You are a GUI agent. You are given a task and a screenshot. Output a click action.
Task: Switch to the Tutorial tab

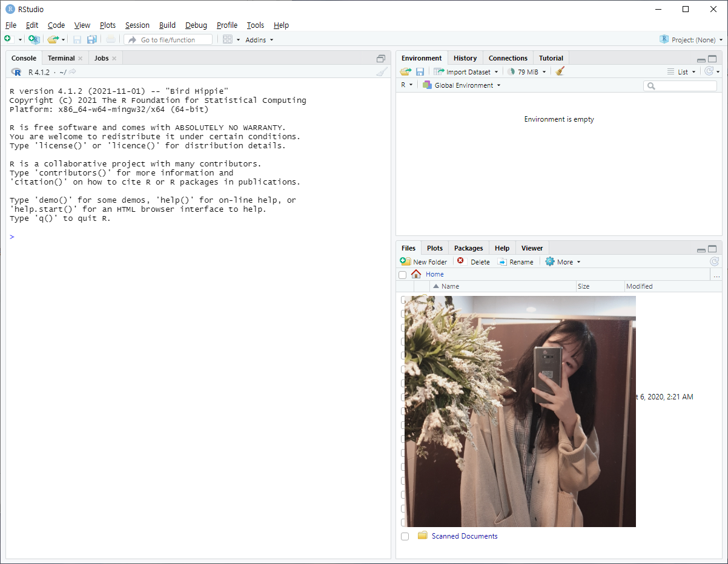(x=551, y=59)
